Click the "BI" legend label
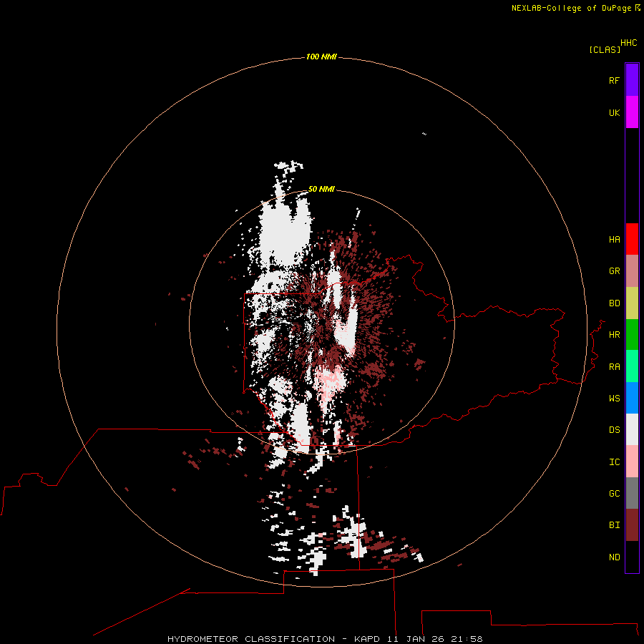This screenshot has width=644, height=644. click(614, 525)
